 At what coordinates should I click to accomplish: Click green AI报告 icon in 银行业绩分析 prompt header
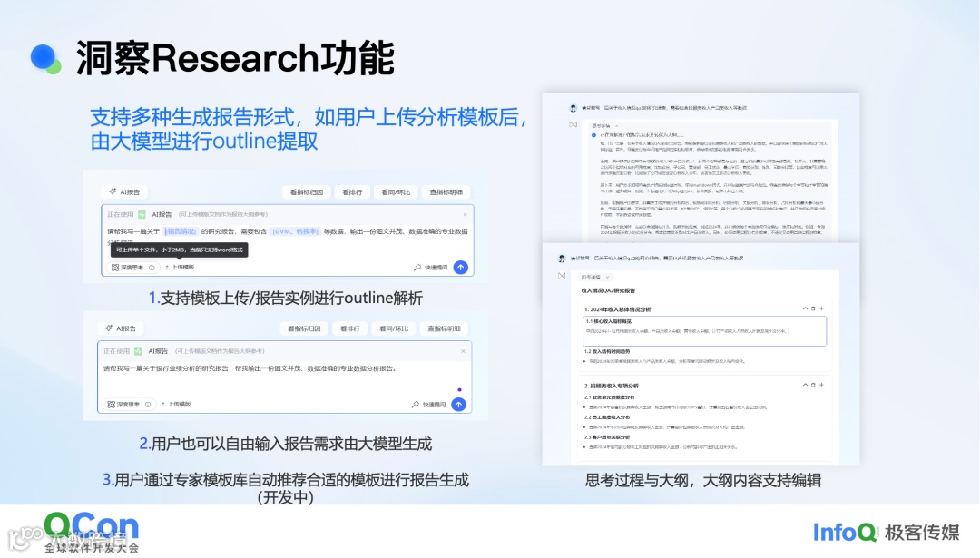tap(138, 351)
